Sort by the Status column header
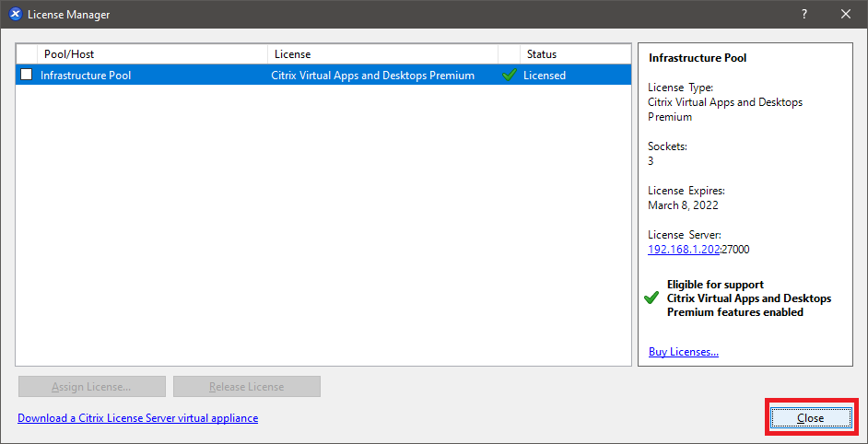Image resolution: width=868 pixels, height=444 pixels. (571, 54)
